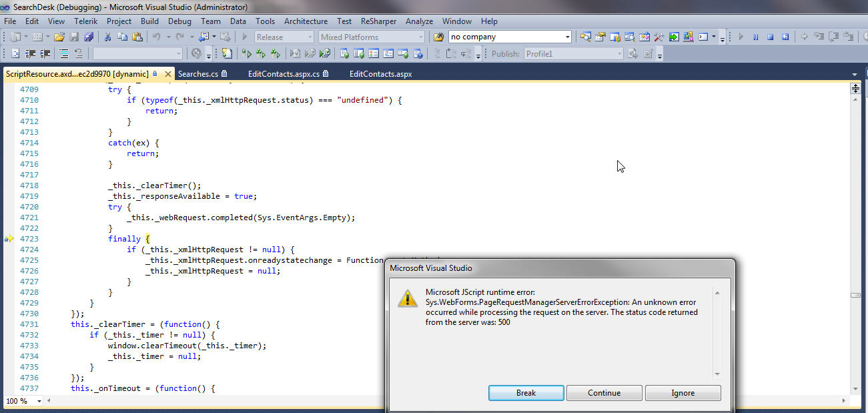Switch to the EditContacts.aspx tab
The height and width of the screenshot is (413, 868).
coord(380,74)
